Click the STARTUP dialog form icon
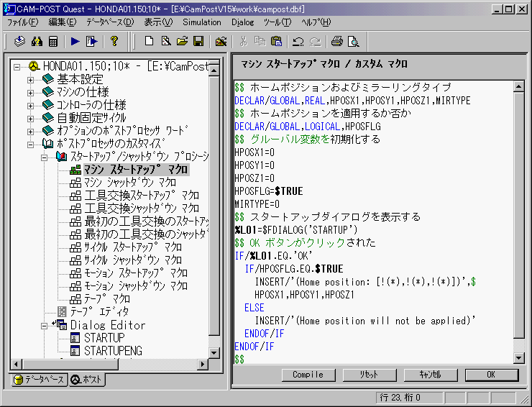This screenshot has height=407, width=532. (75, 338)
